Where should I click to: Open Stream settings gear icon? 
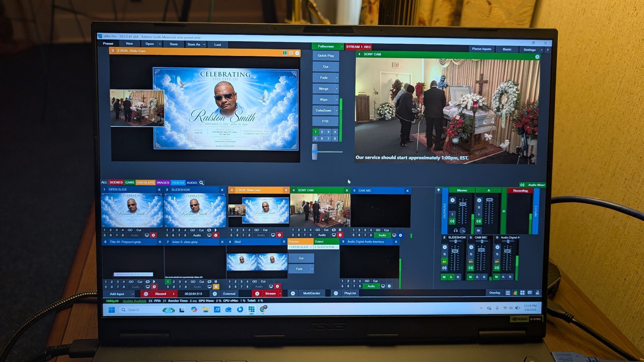(x=257, y=294)
